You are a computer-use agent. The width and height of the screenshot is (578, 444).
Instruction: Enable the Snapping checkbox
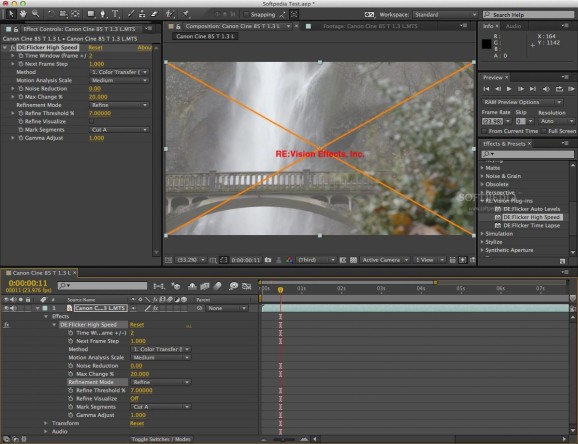[x=246, y=15]
